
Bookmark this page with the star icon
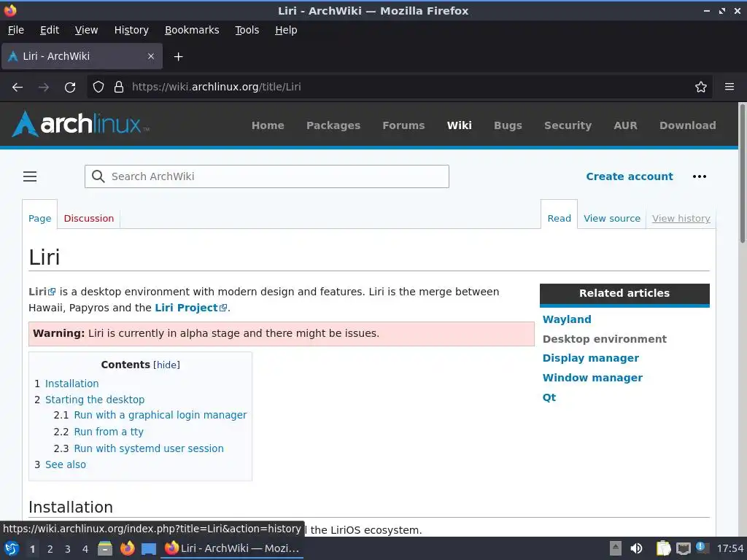coord(701,87)
